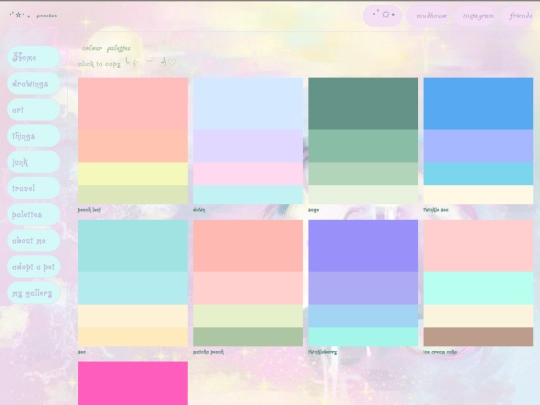540x405 pixels.
Task: Copy the cream third stripe of sea
Action: click(x=133, y=316)
